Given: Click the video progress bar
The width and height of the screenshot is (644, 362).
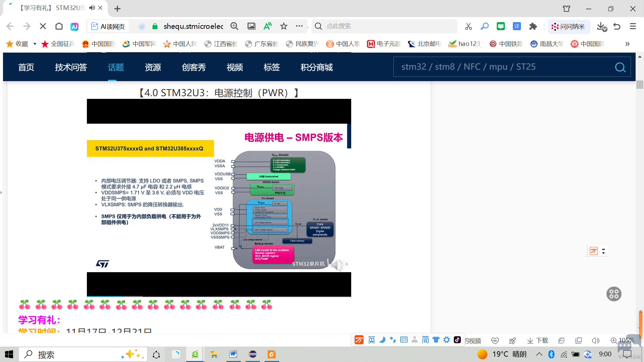Looking at the screenshot, I should point(219,296).
